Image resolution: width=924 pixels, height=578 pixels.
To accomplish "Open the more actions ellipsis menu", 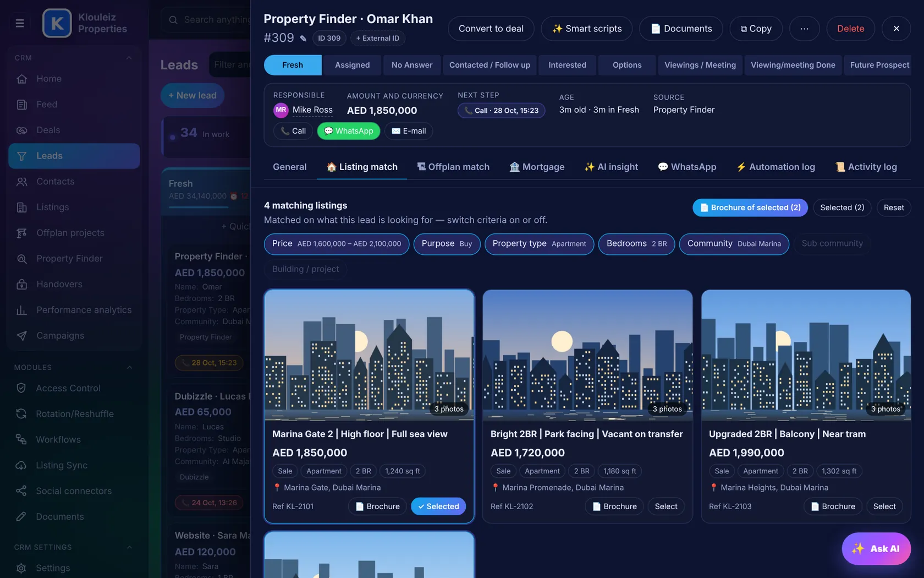I will tap(804, 29).
